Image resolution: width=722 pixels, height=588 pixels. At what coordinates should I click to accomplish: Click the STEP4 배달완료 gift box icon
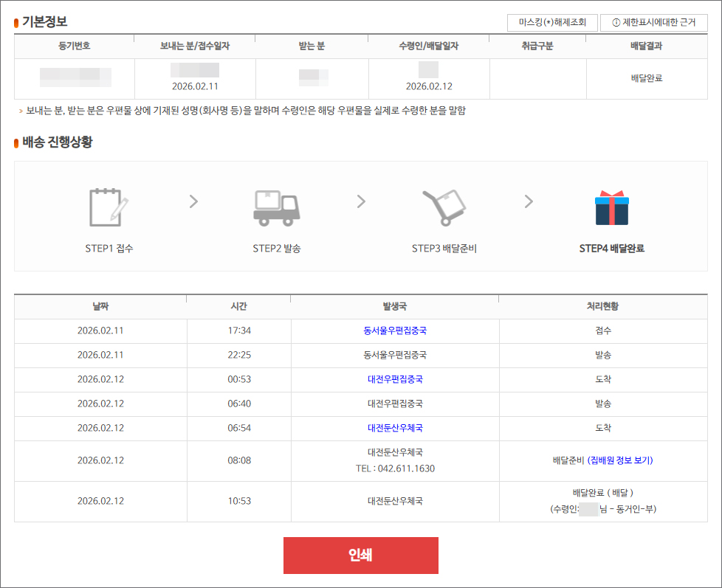pyautogui.click(x=611, y=207)
